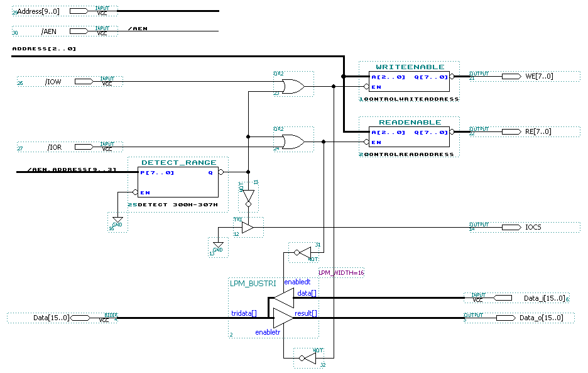Click the READENABLE block
This screenshot has height=373, width=588.
tap(410, 137)
